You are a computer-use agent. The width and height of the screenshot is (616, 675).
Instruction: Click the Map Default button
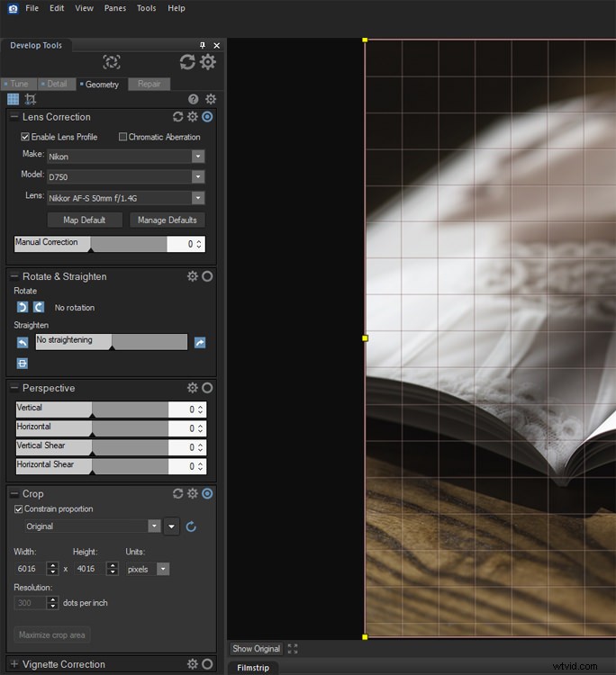[x=85, y=220]
